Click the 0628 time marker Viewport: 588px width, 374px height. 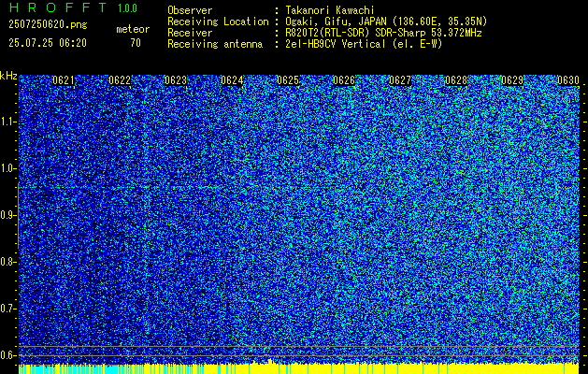(x=456, y=80)
